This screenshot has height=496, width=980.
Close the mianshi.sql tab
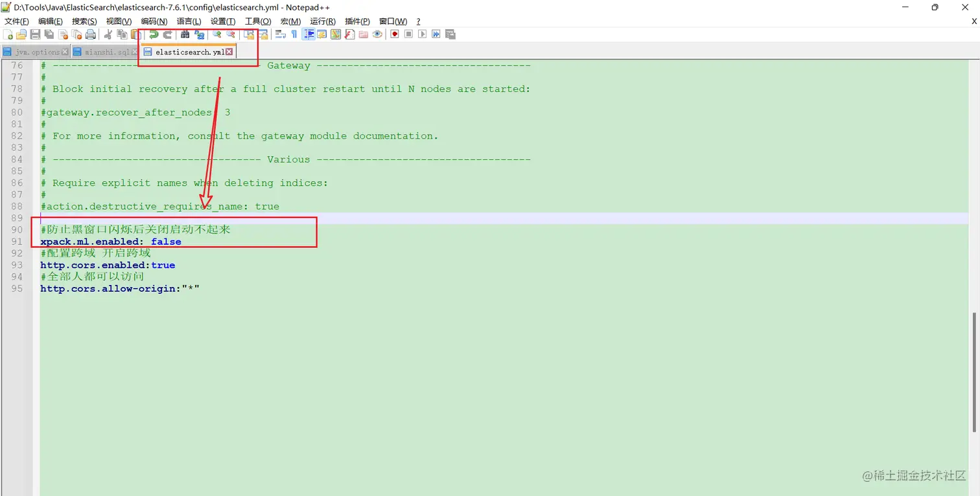(x=134, y=52)
